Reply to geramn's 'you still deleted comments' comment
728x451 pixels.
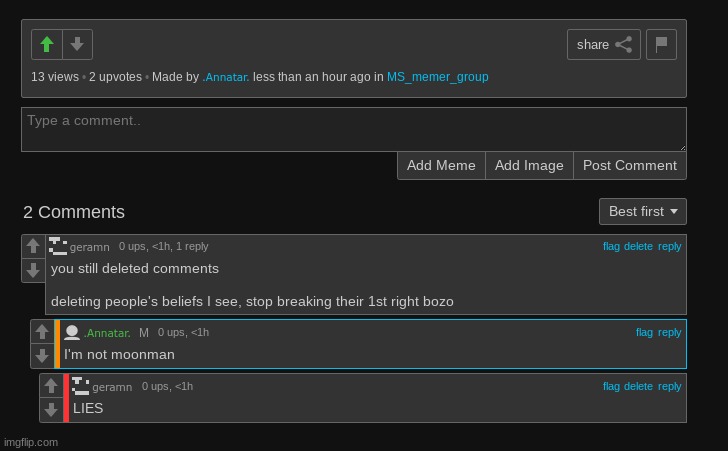669,247
